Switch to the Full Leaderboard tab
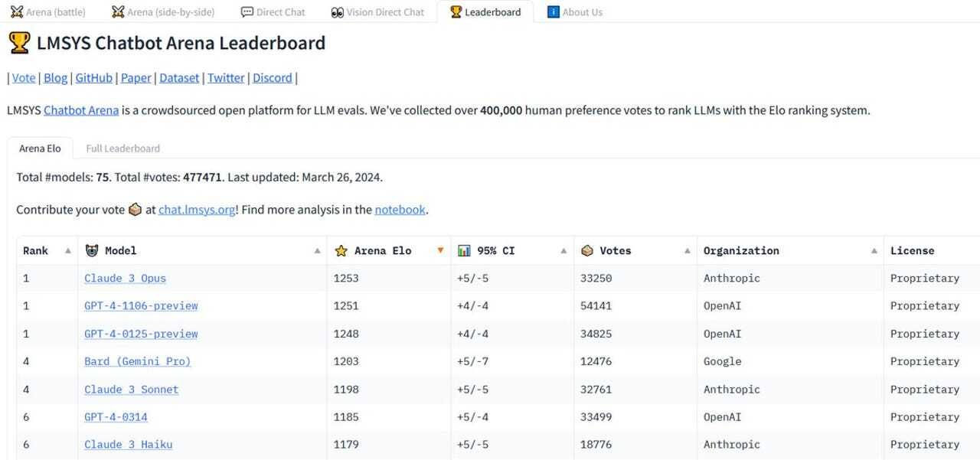This screenshot has height=460, width=980. pyautogui.click(x=122, y=148)
